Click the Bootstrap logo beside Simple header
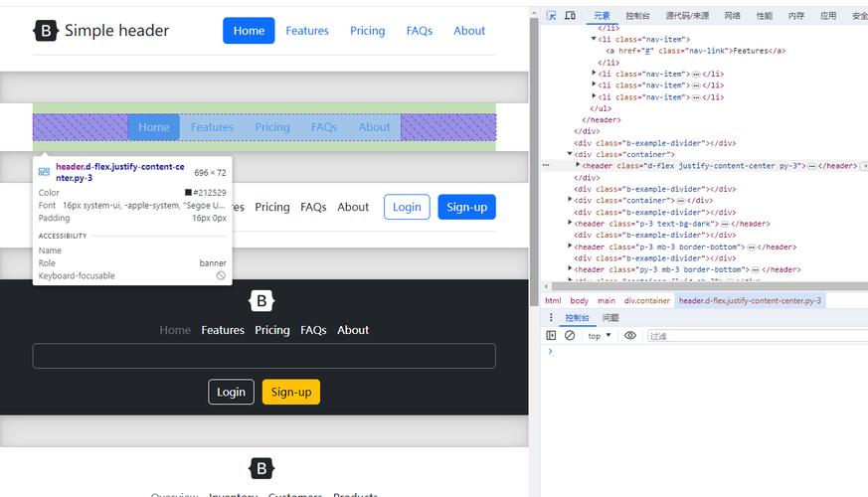The image size is (868, 497). click(x=46, y=31)
